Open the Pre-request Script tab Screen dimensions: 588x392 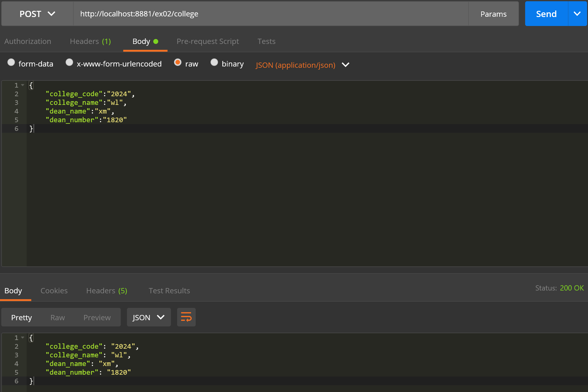pyautogui.click(x=208, y=41)
